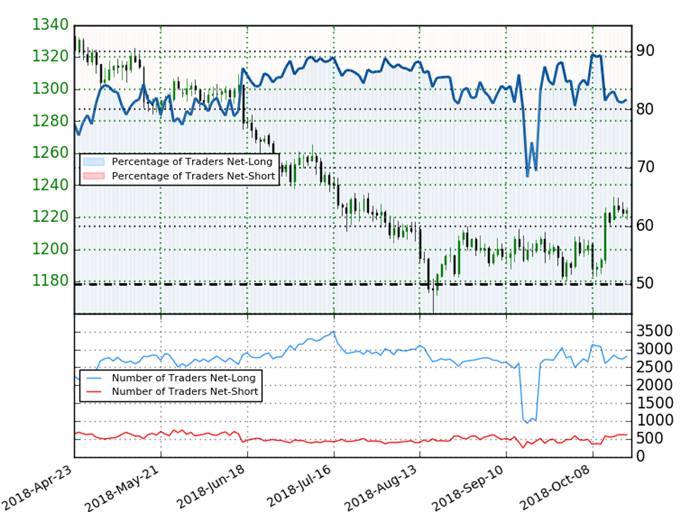Click the 1280 price axis label

pyautogui.click(x=50, y=121)
